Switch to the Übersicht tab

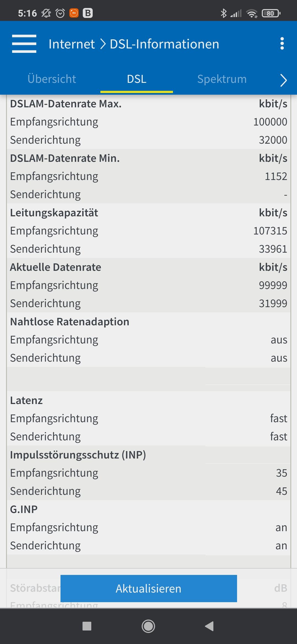point(52,79)
